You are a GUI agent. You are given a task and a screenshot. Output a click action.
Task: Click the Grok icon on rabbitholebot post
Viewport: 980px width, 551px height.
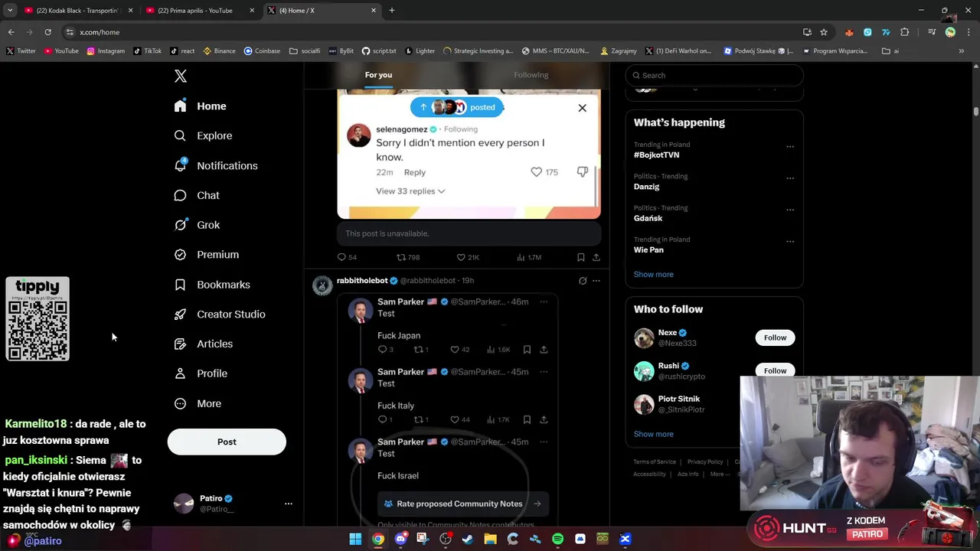pos(583,281)
